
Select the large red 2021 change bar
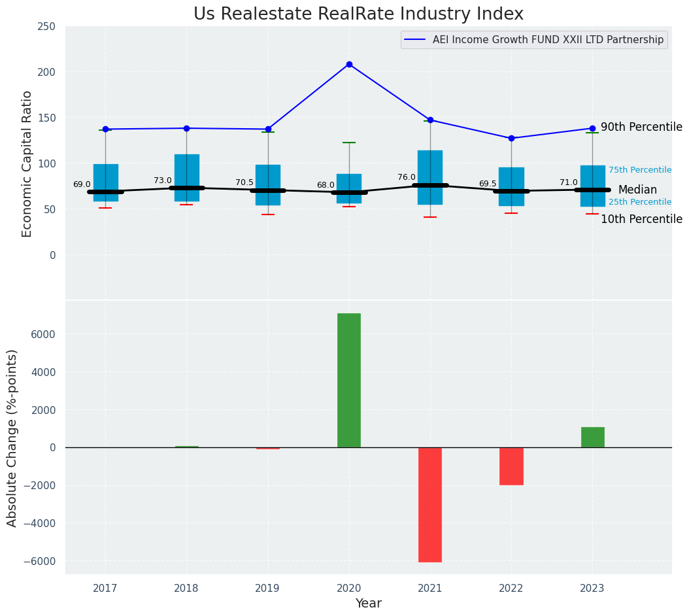click(x=430, y=504)
